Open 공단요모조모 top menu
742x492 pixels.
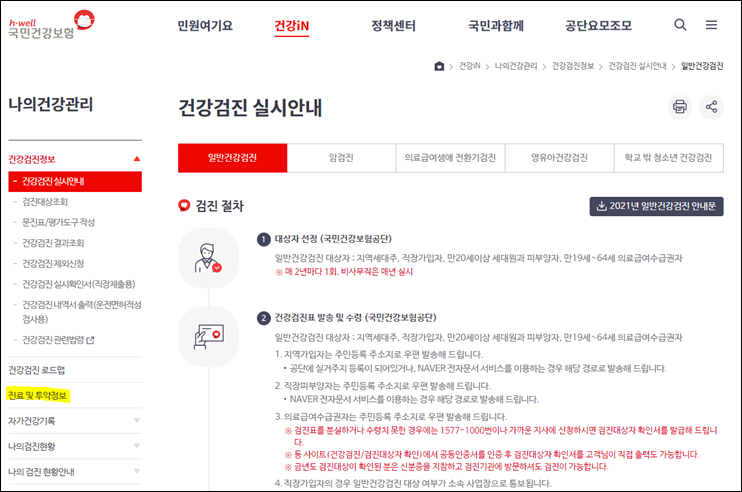(599, 26)
